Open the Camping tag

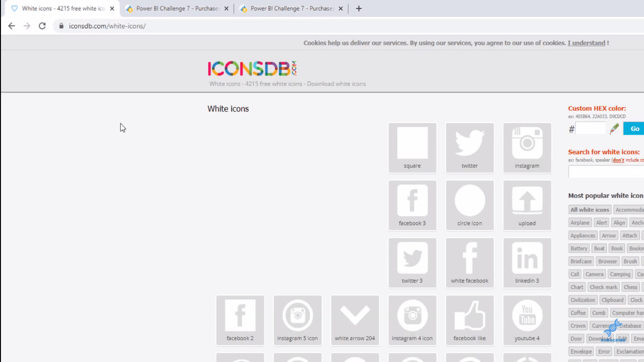[620, 274]
